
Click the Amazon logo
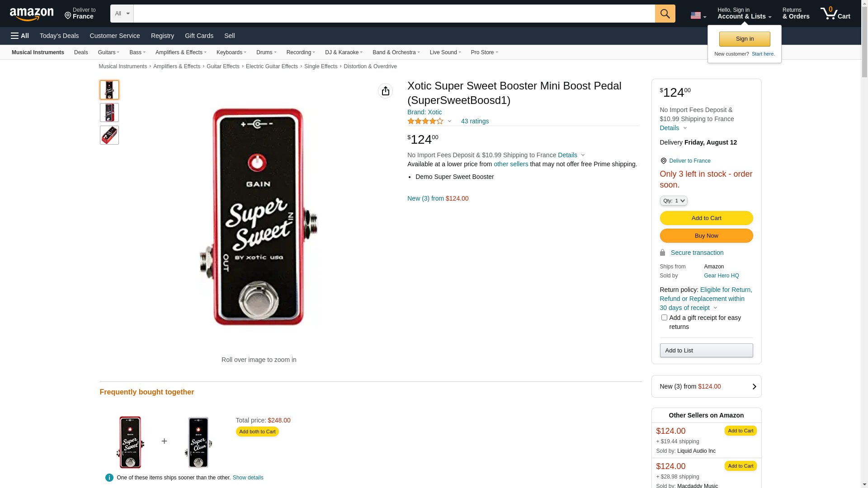pos(32,14)
